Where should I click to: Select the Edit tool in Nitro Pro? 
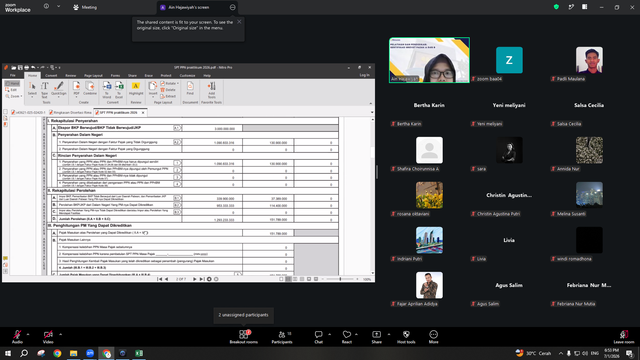tap(12, 90)
